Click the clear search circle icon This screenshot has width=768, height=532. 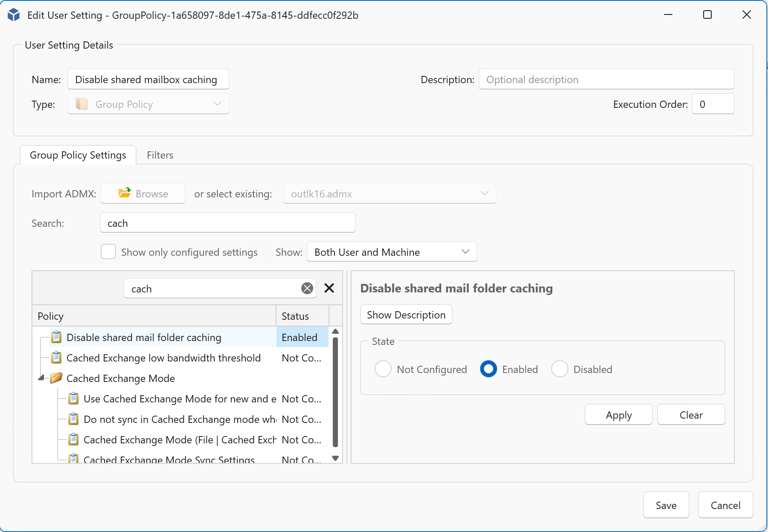point(307,289)
